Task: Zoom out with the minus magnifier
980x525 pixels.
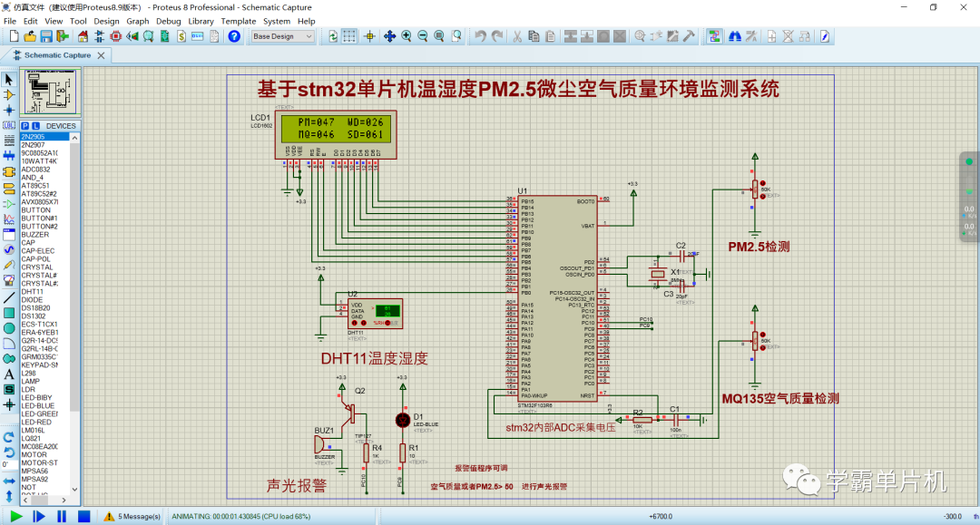Action: 423,37
